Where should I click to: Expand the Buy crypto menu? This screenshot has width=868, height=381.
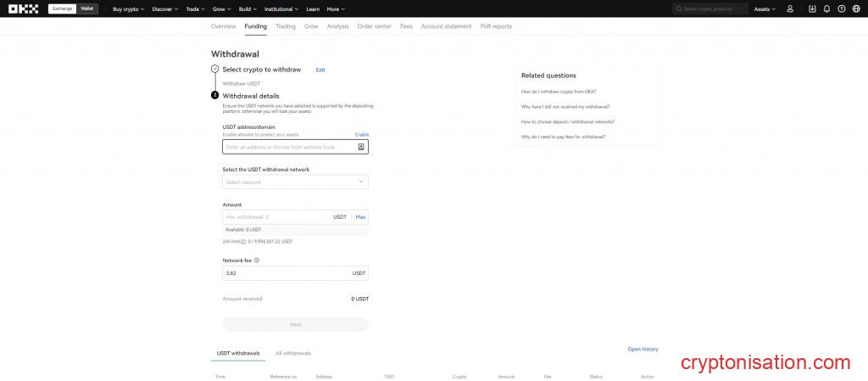click(128, 8)
